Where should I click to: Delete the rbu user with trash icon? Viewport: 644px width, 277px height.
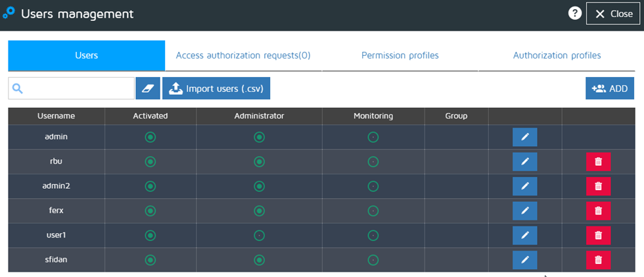coord(598,162)
